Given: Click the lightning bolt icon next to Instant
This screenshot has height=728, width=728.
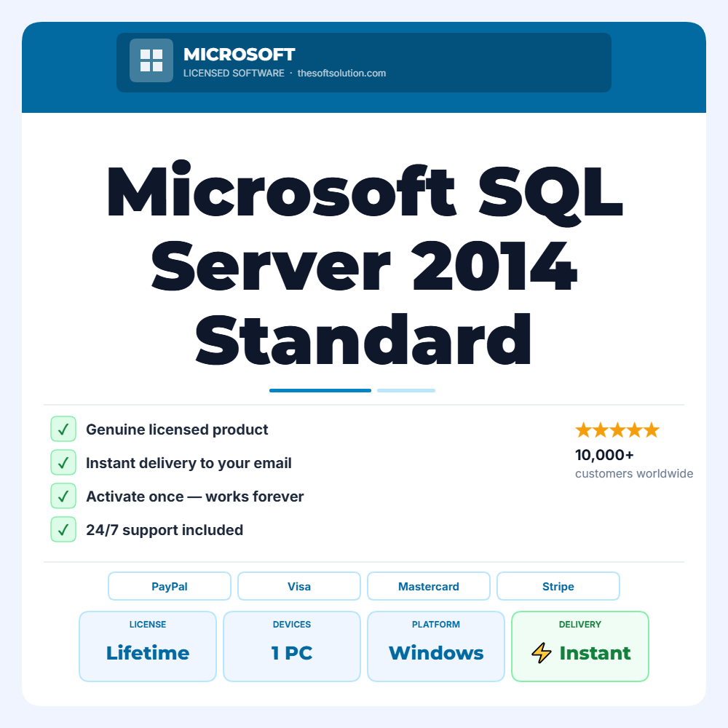Looking at the screenshot, I should tap(542, 653).
